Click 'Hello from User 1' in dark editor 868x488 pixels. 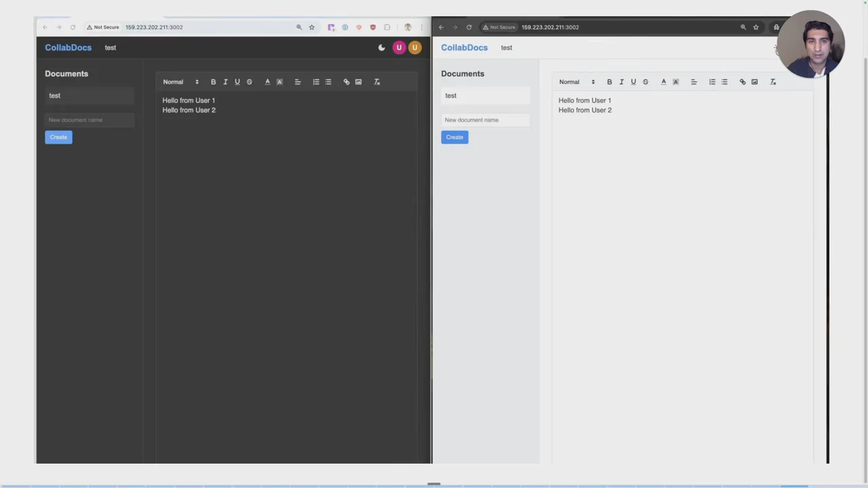189,100
